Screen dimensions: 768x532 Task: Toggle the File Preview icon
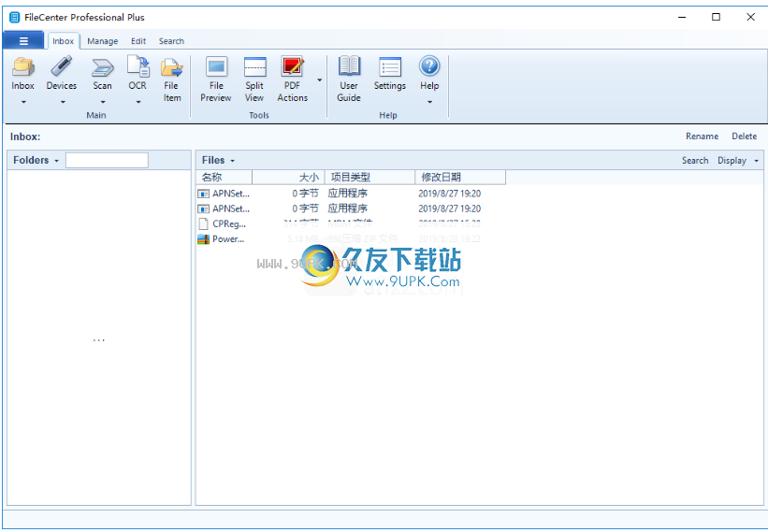pos(216,66)
